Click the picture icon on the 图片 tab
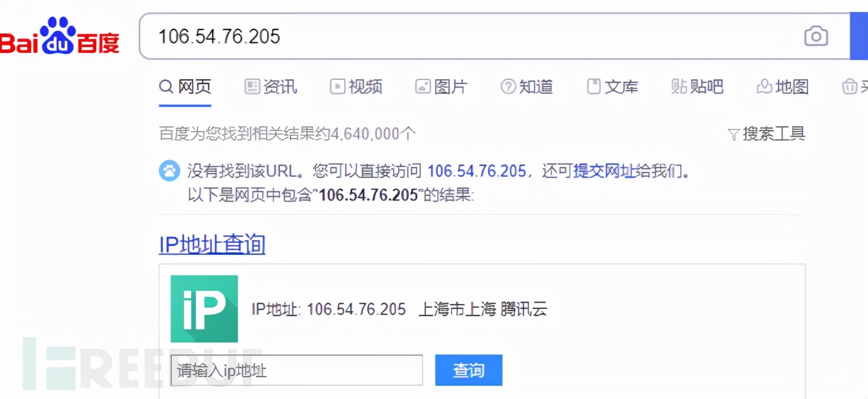Screen dimensions: 868x399 [424, 87]
